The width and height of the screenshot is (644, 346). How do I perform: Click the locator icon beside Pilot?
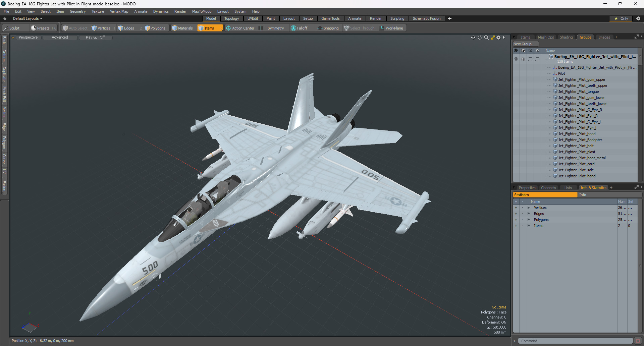point(555,73)
